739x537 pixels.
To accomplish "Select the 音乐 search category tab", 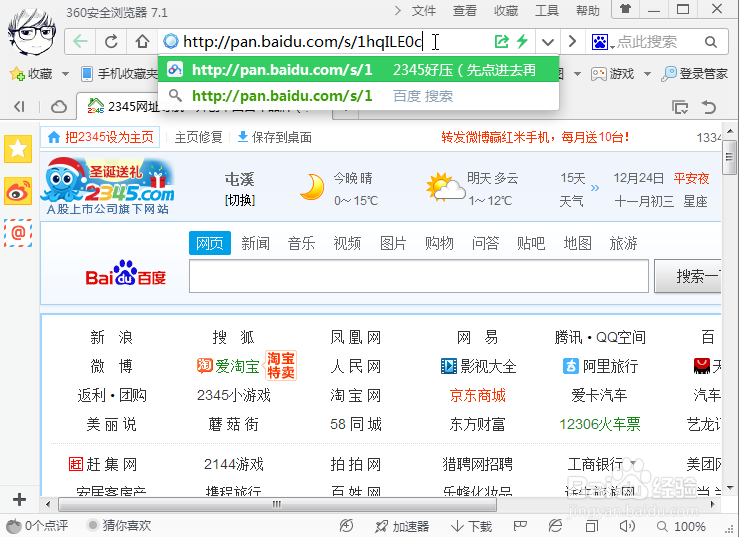I will pyautogui.click(x=301, y=243).
